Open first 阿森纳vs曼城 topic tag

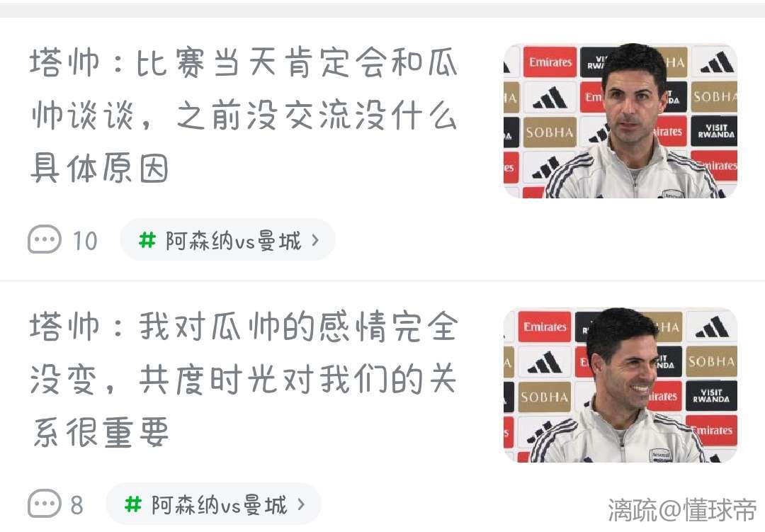click(227, 239)
